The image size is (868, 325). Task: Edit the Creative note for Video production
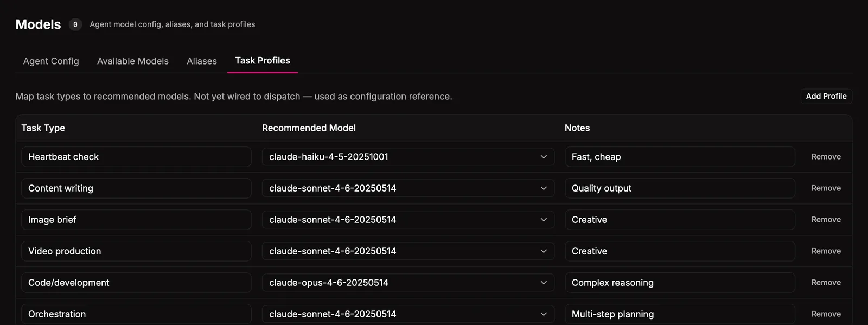tap(680, 251)
